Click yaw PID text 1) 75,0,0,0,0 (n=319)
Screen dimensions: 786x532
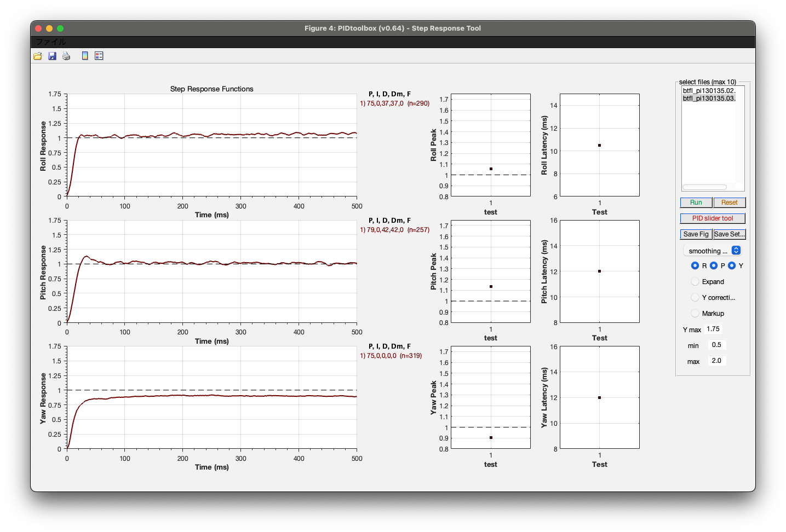pyautogui.click(x=391, y=356)
